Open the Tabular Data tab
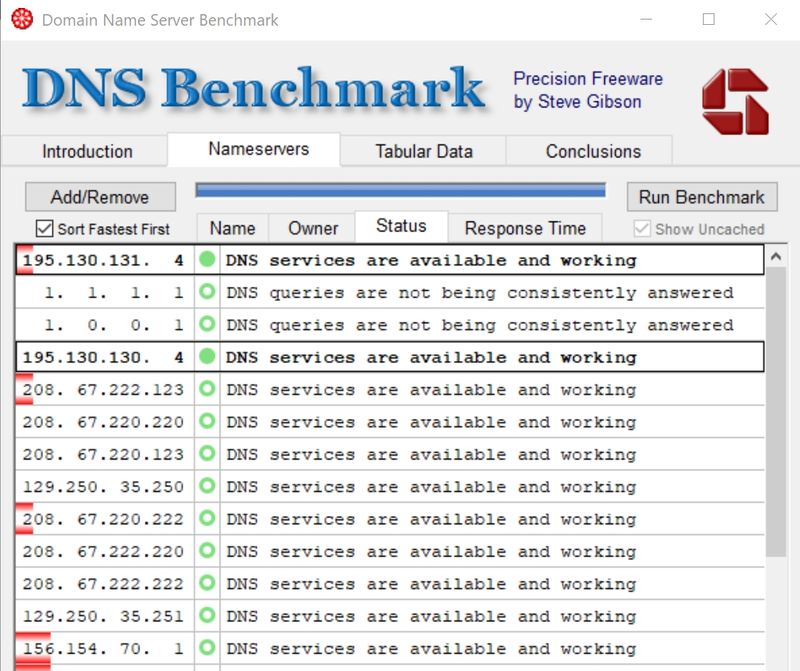 423,151
